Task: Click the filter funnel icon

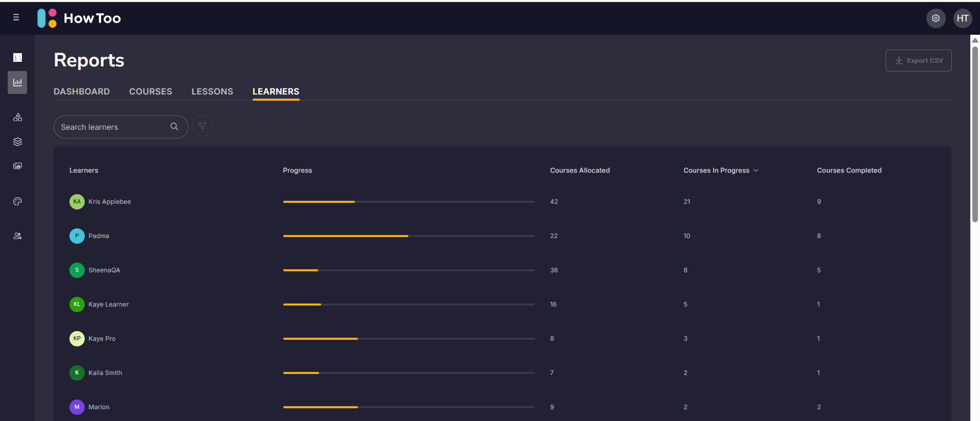Action: click(x=203, y=126)
